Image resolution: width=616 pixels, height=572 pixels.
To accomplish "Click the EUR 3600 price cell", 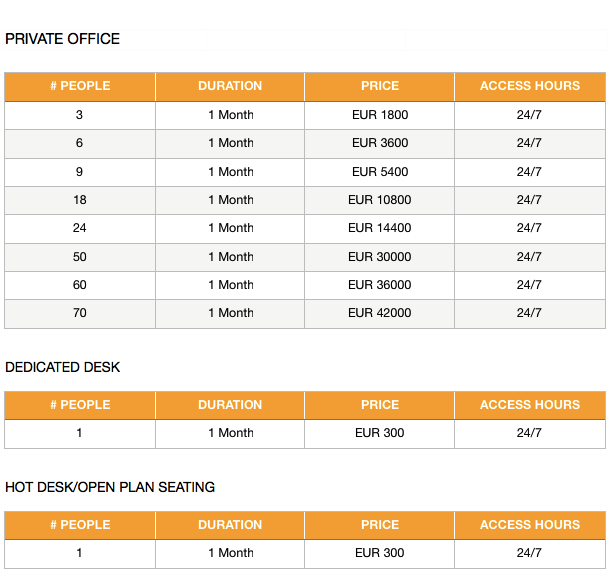I will coord(380,143).
